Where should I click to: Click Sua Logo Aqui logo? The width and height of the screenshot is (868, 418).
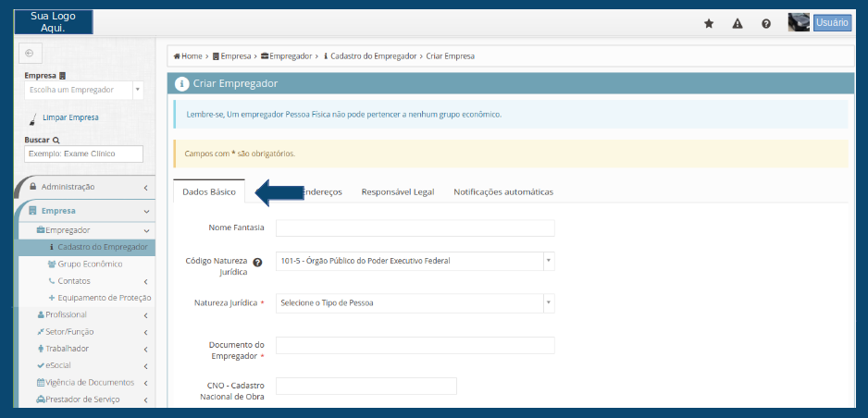tap(53, 22)
